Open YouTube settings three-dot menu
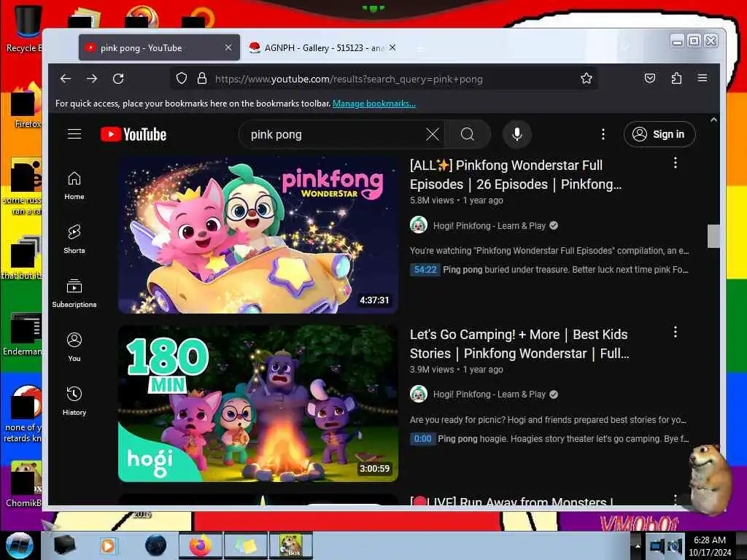This screenshot has height=560, width=747. [603, 134]
